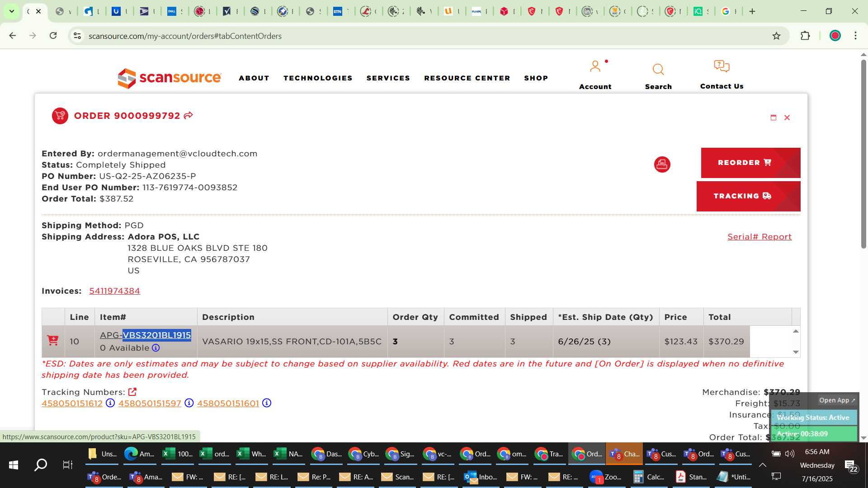Open external tracking link icon beside Tracking Numbers
Image resolution: width=868 pixels, height=488 pixels.
[x=132, y=392]
